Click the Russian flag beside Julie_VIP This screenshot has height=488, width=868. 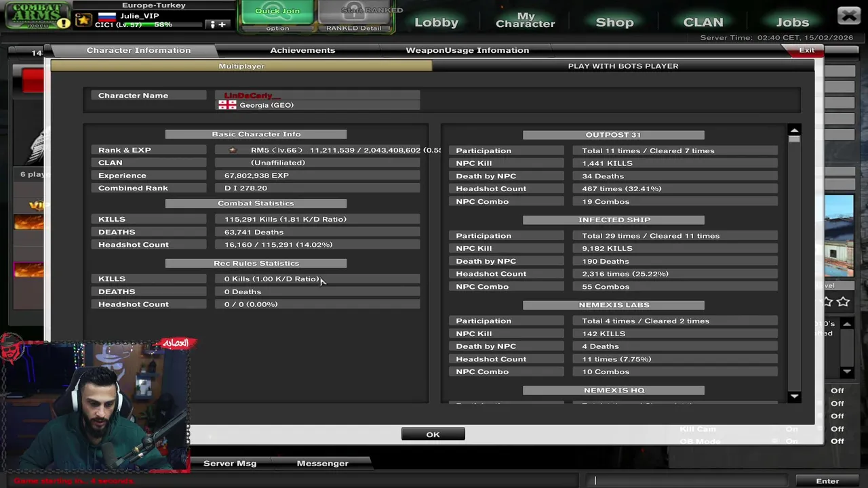coord(106,16)
